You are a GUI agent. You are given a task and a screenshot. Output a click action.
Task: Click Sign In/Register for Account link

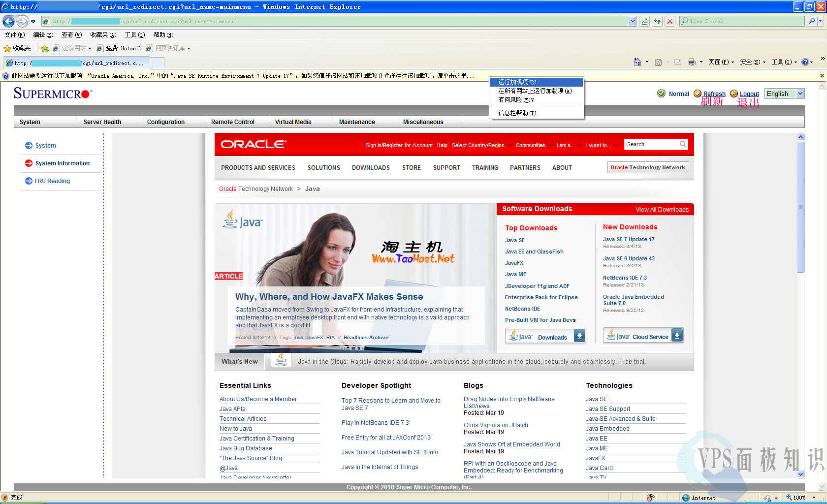click(399, 145)
